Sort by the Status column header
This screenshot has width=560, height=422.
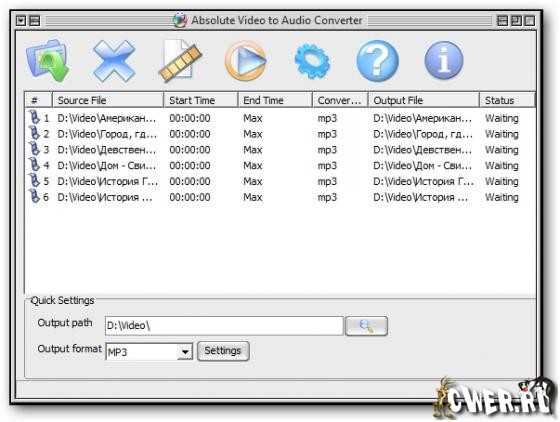tap(507, 100)
